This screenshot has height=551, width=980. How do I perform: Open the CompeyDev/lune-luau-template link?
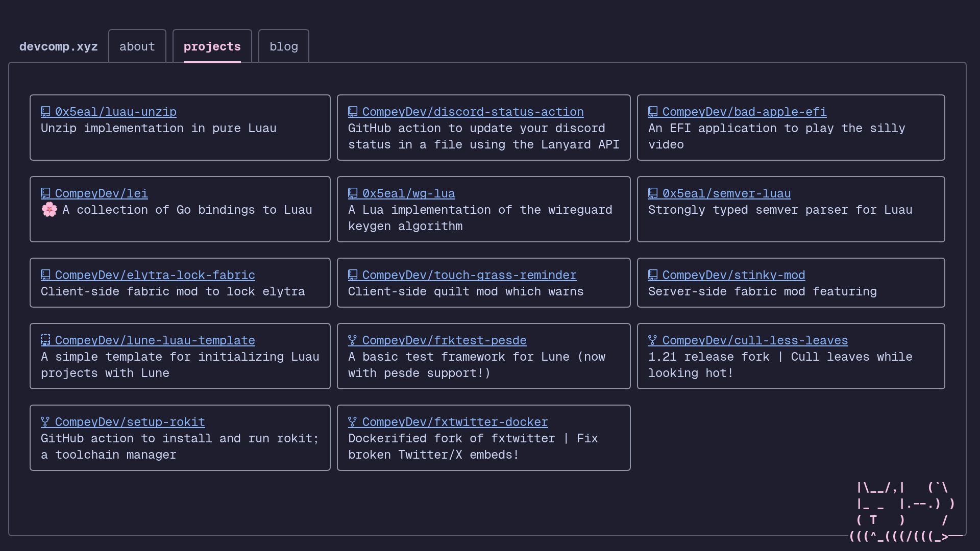pos(155,340)
